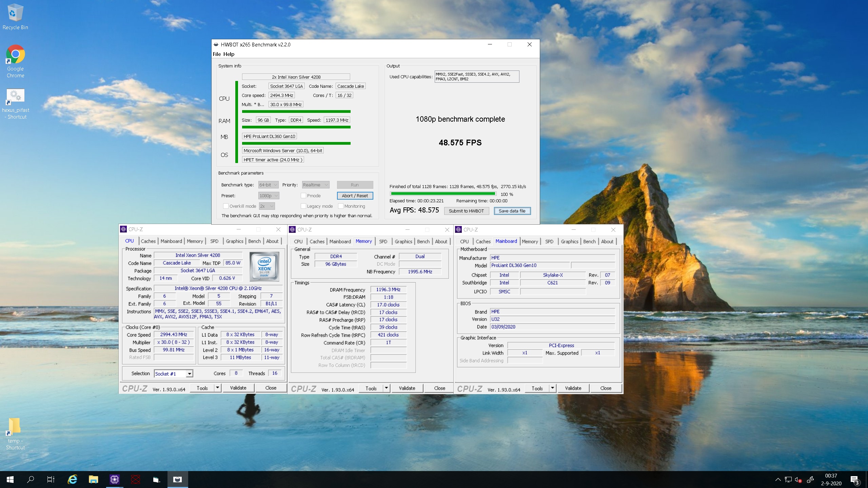Switch to HWBOT x265 taskbar icon
The width and height of the screenshot is (868, 488).
[177, 480]
